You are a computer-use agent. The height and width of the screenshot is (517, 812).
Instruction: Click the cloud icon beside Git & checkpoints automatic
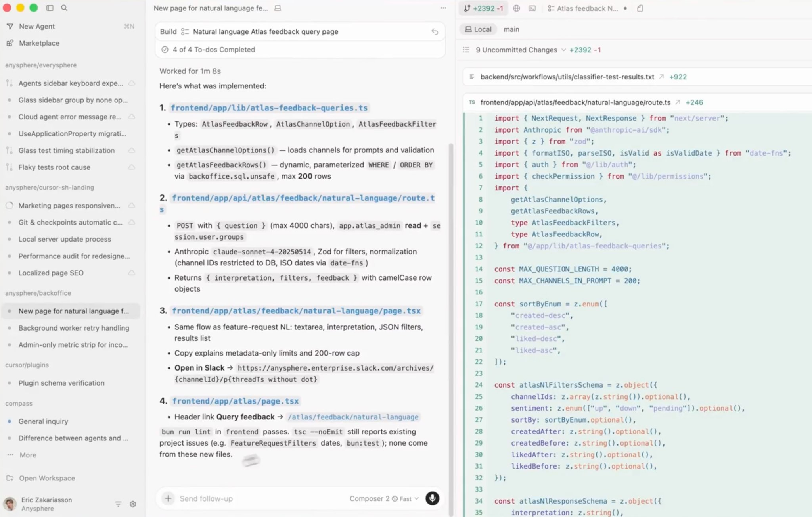pyautogui.click(x=132, y=222)
